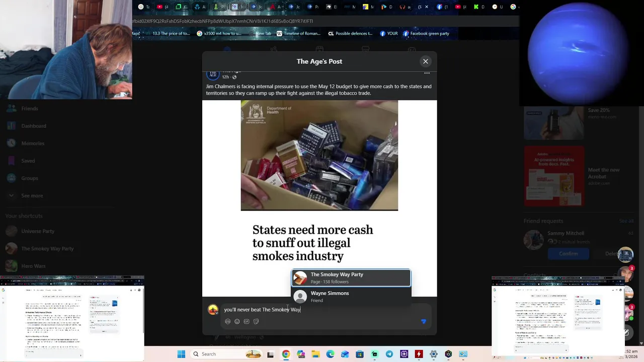Confirm Sammy Mitchell's friend request

tap(569, 253)
